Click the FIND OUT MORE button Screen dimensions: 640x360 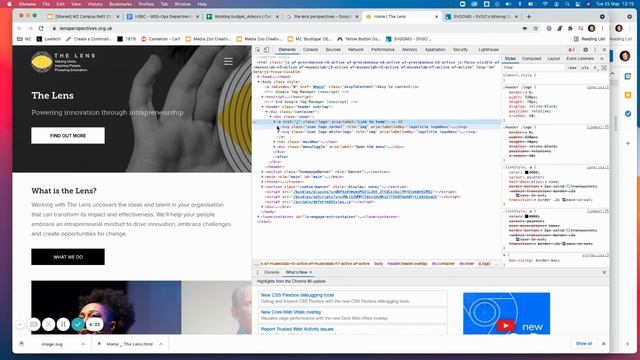coord(68,136)
